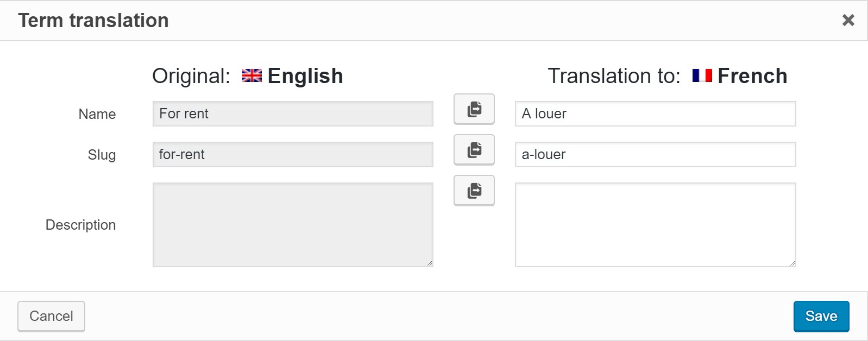This screenshot has width=868, height=341.
Task: Click the French Slug field 'a-louer'
Action: [x=655, y=154]
